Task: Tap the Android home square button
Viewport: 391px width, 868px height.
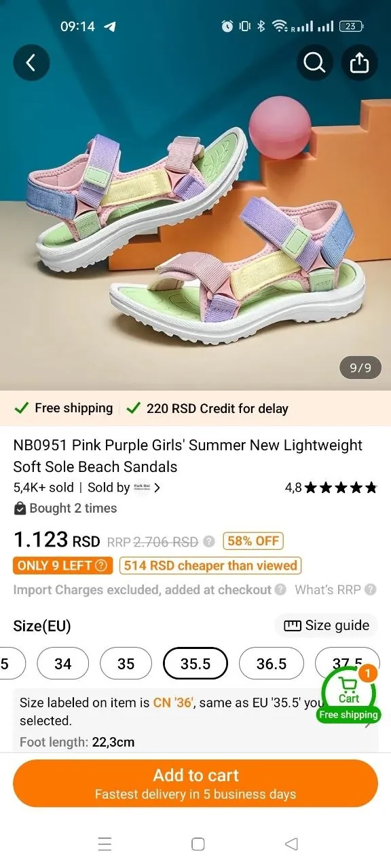Action: pyautogui.click(x=198, y=844)
